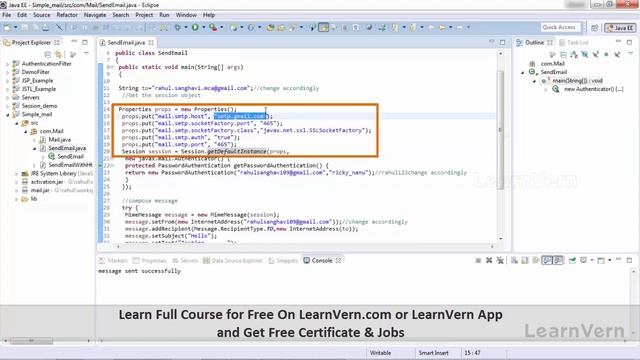Open Project Explorer view menu triangle
Screen dimensions: 640x360
pos(86,53)
